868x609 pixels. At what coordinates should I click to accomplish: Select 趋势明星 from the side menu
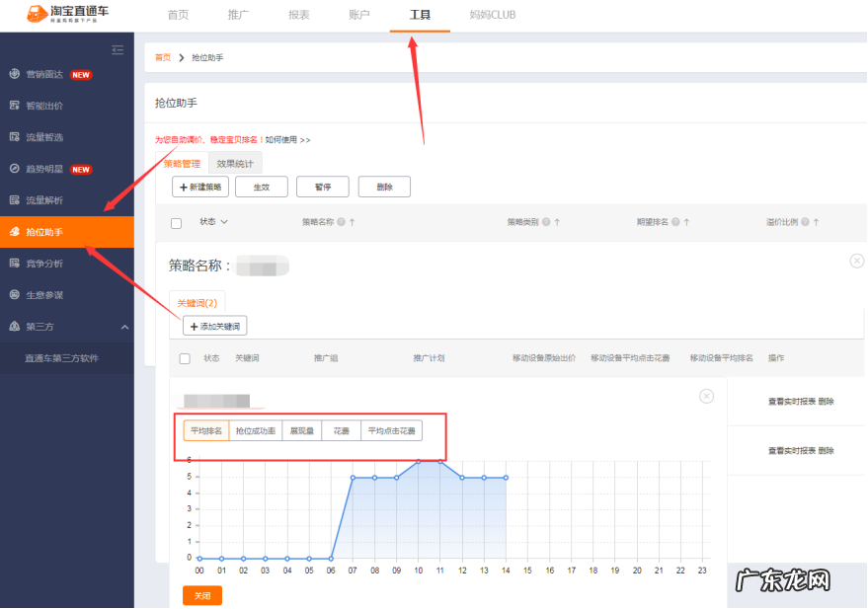pyautogui.click(x=44, y=169)
